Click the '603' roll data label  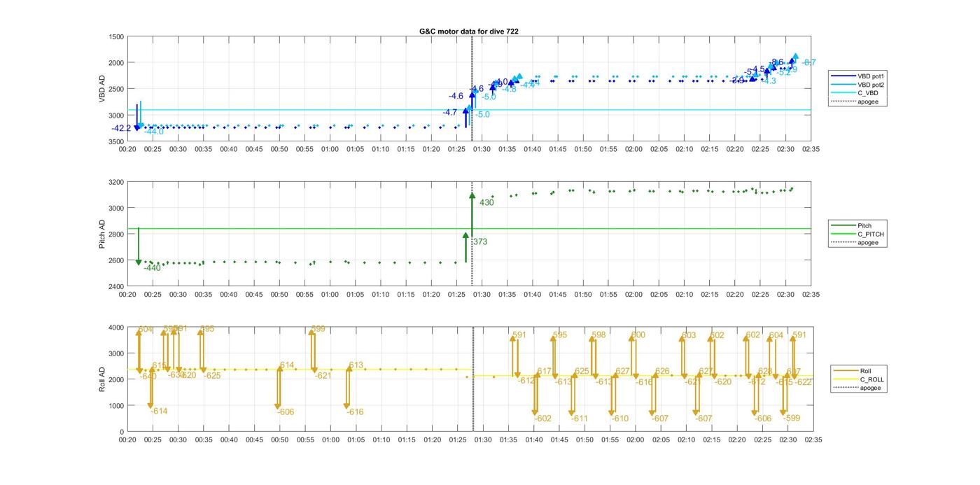[x=689, y=335]
